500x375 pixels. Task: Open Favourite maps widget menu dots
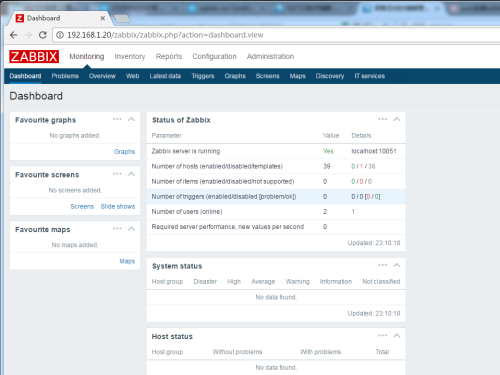click(117, 229)
